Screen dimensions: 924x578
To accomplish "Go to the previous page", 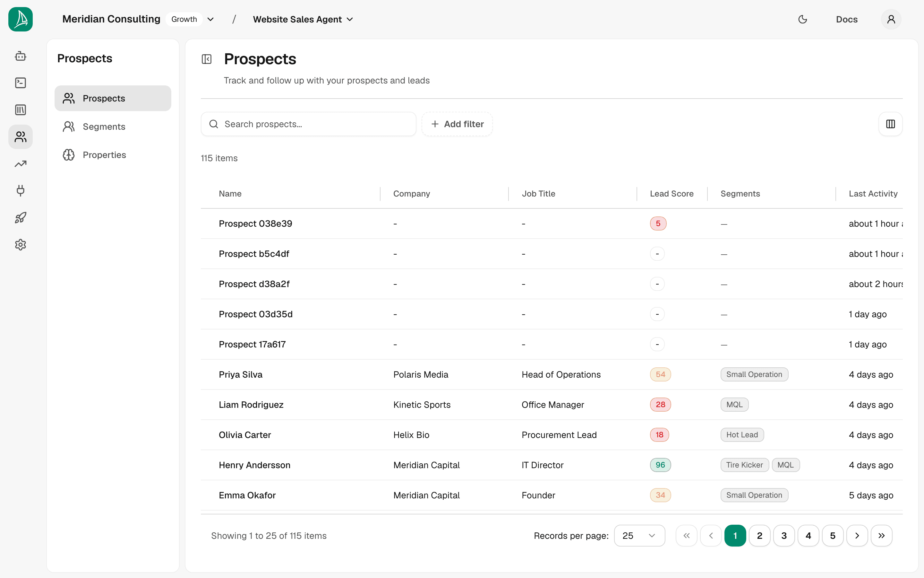I will click(x=711, y=536).
